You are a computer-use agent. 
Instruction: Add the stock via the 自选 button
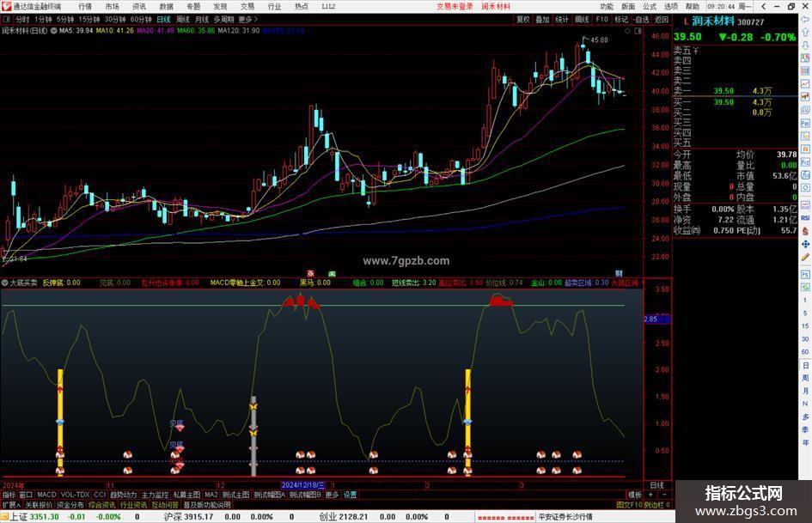point(642,20)
